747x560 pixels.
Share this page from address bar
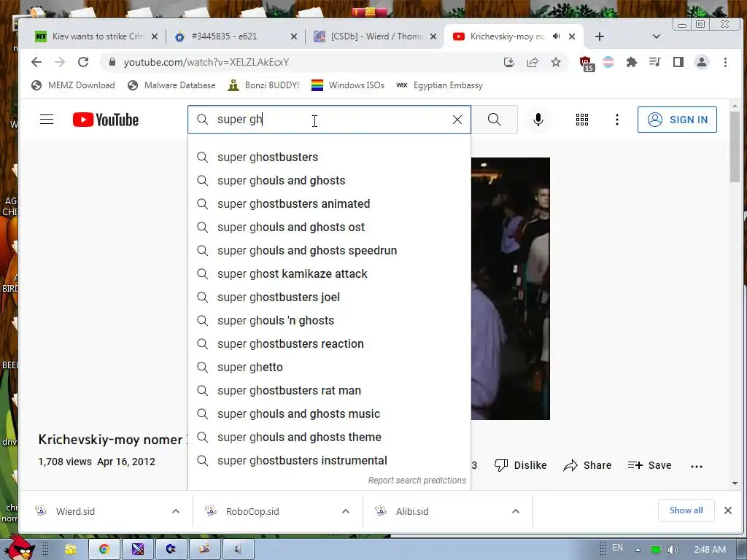click(x=533, y=62)
